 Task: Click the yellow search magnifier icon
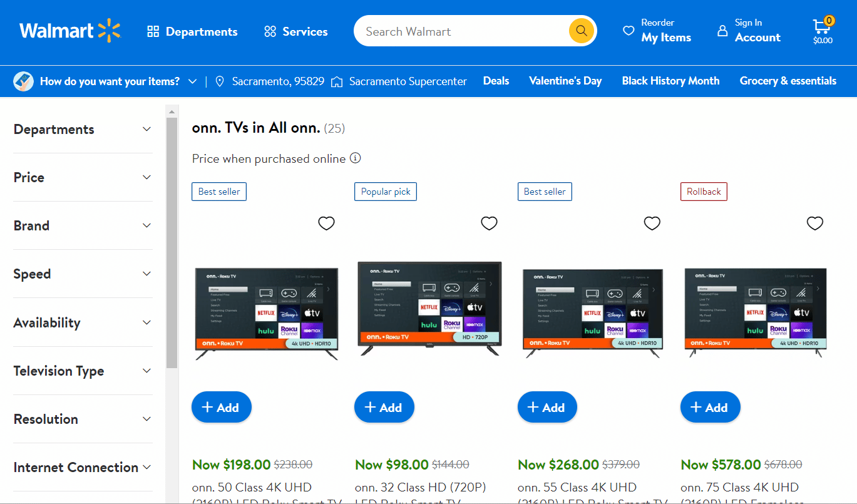[580, 30]
